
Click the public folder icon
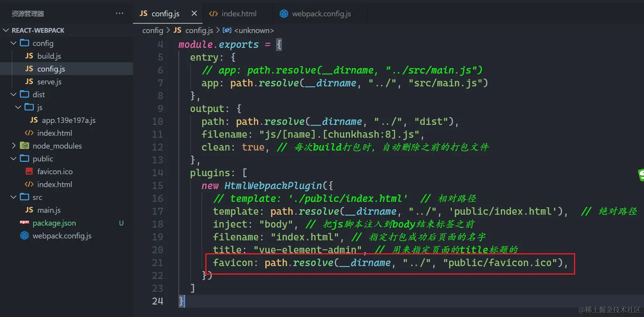pyautogui.click(x=24, y=158)
